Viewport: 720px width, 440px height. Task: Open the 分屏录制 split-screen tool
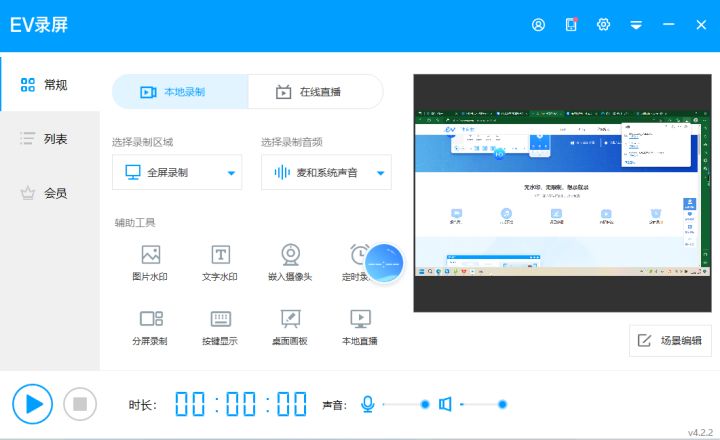click(150, 327)
